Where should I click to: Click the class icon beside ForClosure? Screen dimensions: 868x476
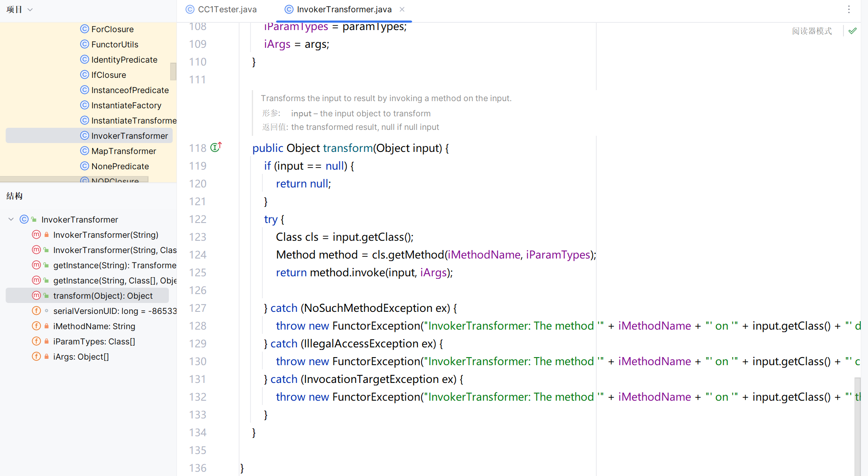click(x=85, y=29)
